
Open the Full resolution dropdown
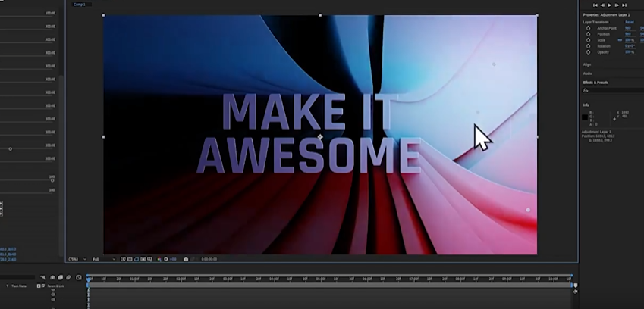click(x=103, y=259)
